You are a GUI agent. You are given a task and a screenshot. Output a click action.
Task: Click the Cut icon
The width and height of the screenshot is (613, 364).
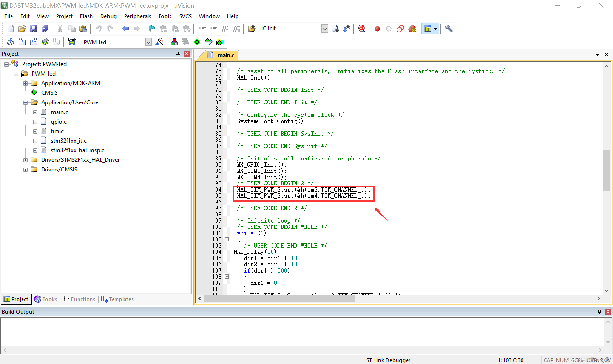pyautogui.click(x=60, y=29)
